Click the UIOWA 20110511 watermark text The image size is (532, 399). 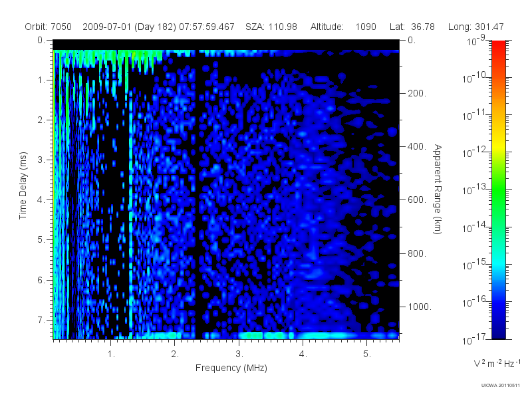pyautogui.click(x=501, y=385)
